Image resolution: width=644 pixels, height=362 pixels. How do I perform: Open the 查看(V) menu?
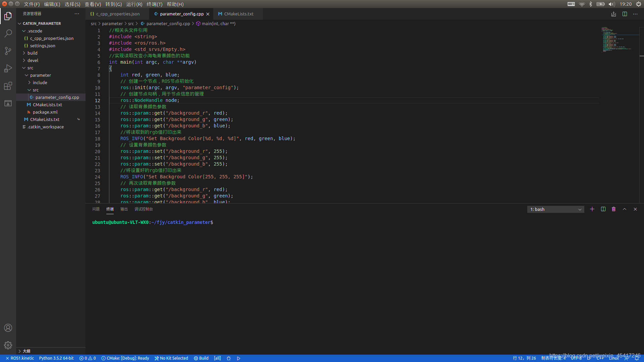click(x=93, y=4)
